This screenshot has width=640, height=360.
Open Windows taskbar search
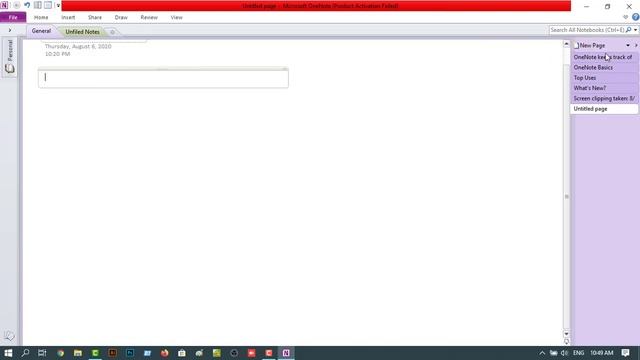[25, 353]
